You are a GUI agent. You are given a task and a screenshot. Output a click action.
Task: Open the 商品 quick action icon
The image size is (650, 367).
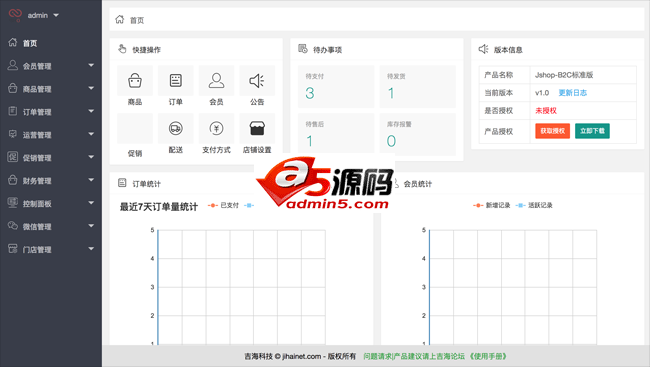135,80
